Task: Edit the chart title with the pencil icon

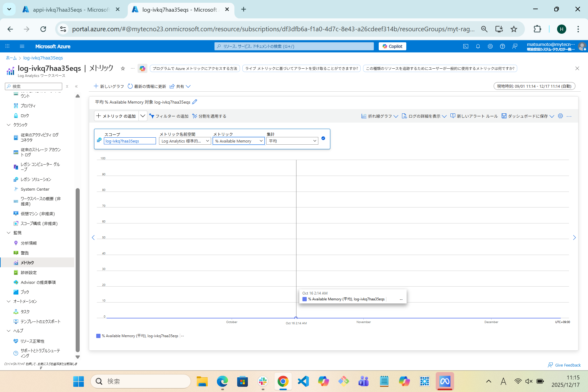Action: coord(195,102)
